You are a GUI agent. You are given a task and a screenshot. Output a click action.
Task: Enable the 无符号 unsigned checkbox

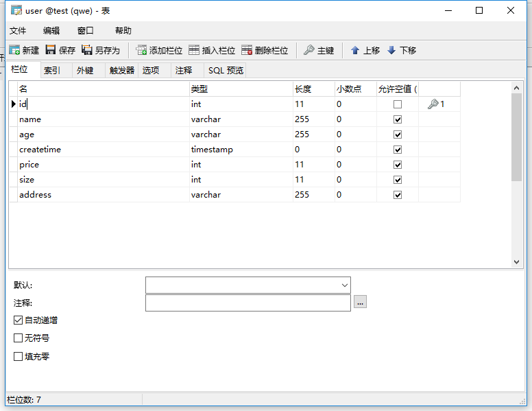pos(19,338)
